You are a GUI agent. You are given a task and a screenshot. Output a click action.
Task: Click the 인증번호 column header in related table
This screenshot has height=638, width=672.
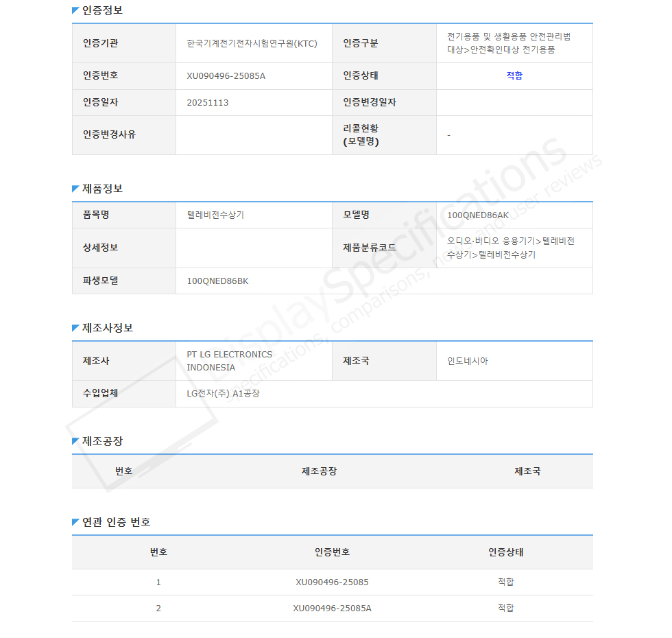332,552
